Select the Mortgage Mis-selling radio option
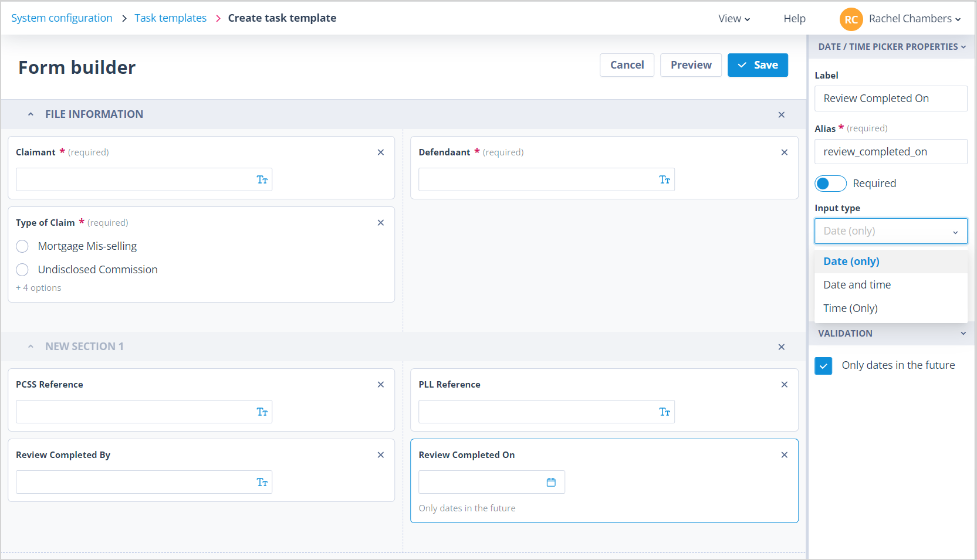977x560 pixels. [x=22, y=246]
